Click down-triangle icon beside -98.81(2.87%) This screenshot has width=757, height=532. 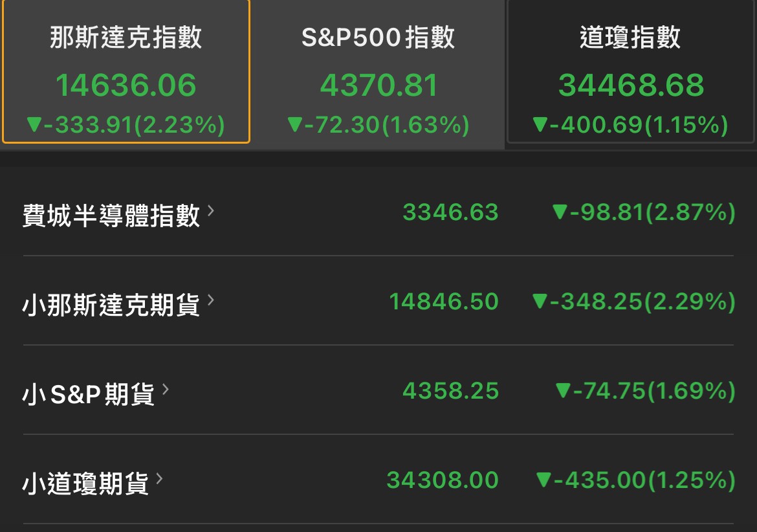[560, 212]
